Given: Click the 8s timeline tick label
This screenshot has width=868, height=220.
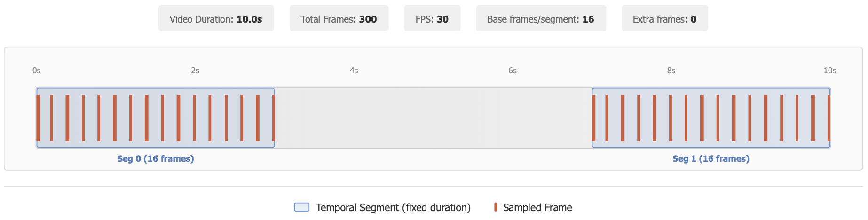Looking at the screenshot, I should point(671,71).
